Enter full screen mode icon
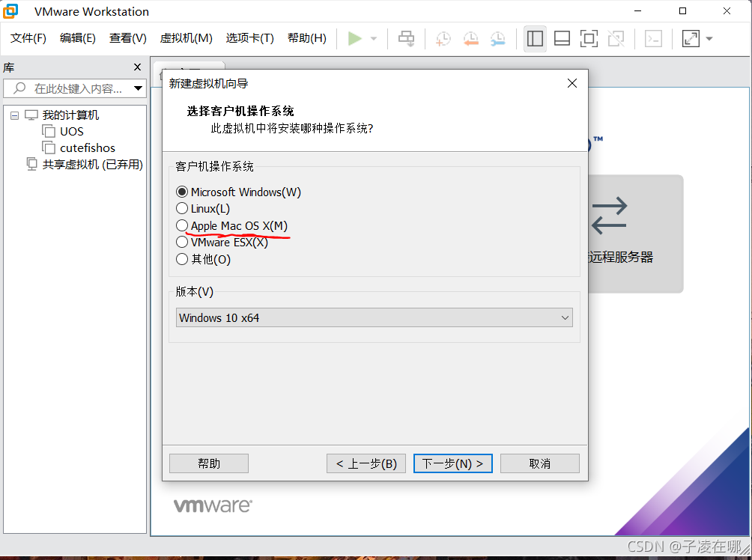The image size is (752, 560). 589,38
